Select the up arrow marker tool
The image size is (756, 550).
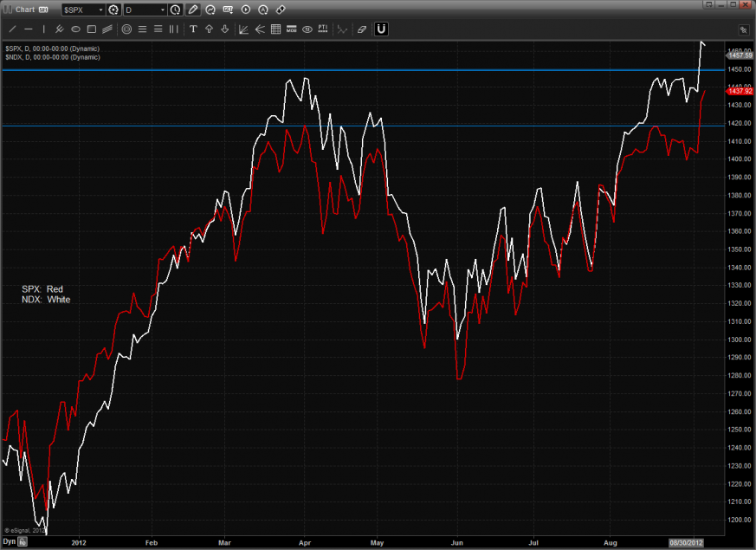pos(210,29)
